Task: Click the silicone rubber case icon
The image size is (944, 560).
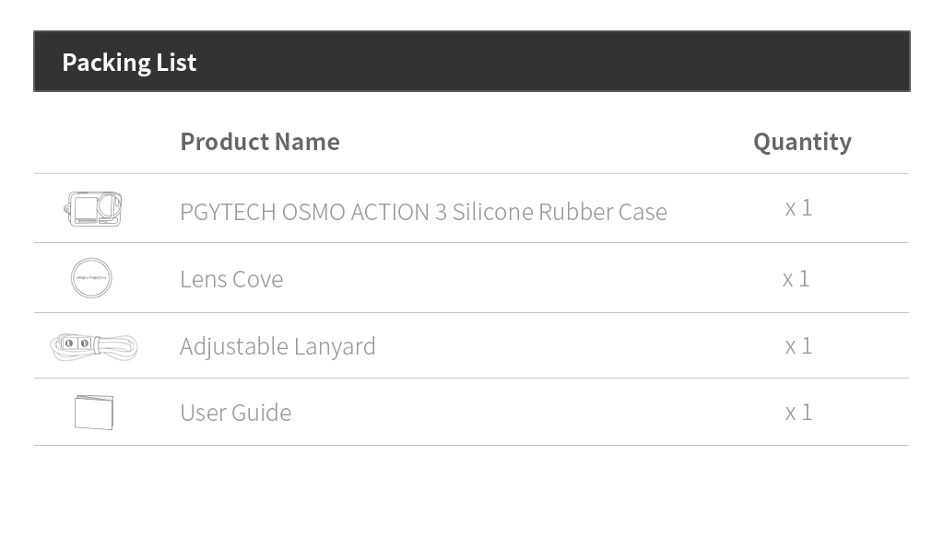Action: [x=94, y=209]
